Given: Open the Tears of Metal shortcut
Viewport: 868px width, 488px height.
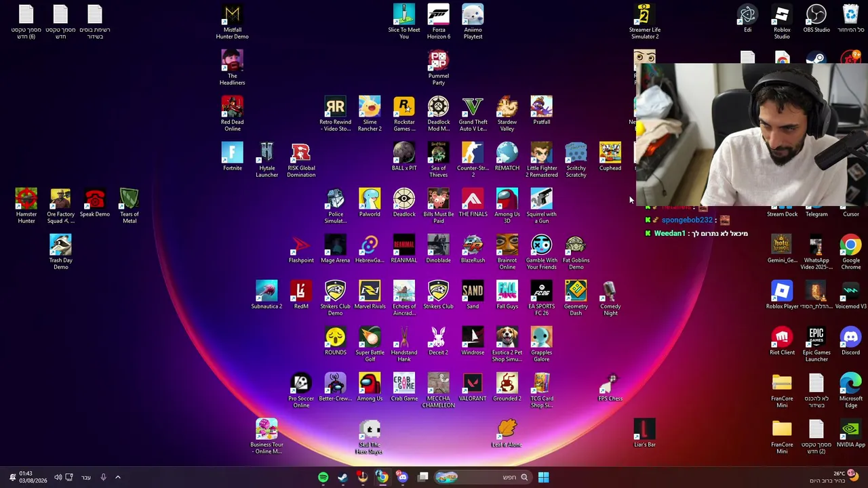Looking at the screenshot, I should pos(129,206).
